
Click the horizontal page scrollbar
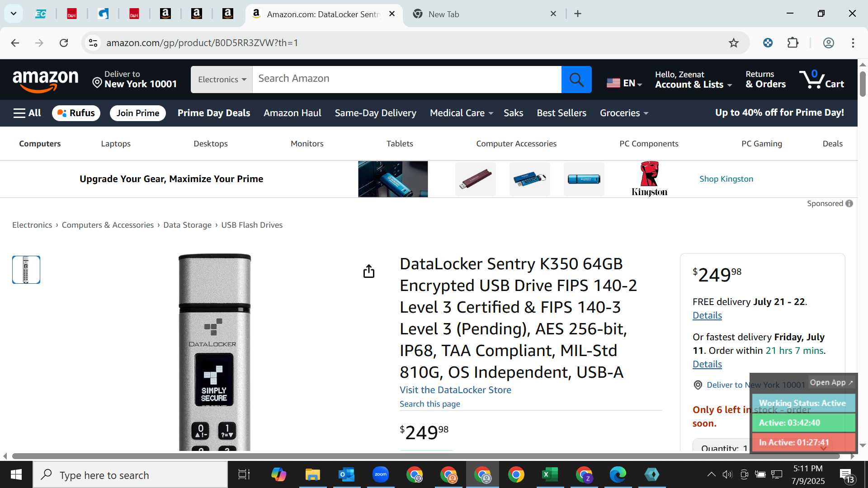tap(425, 456)
